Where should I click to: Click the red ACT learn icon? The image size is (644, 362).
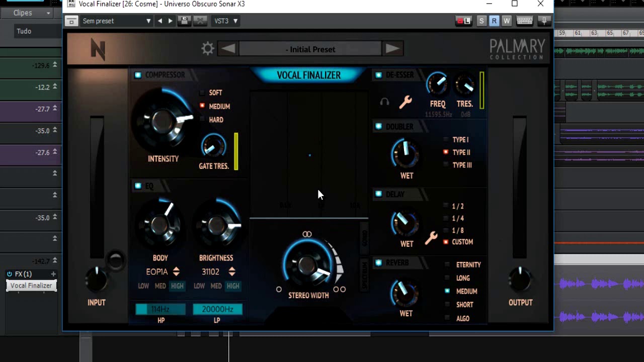coord(463,21)
